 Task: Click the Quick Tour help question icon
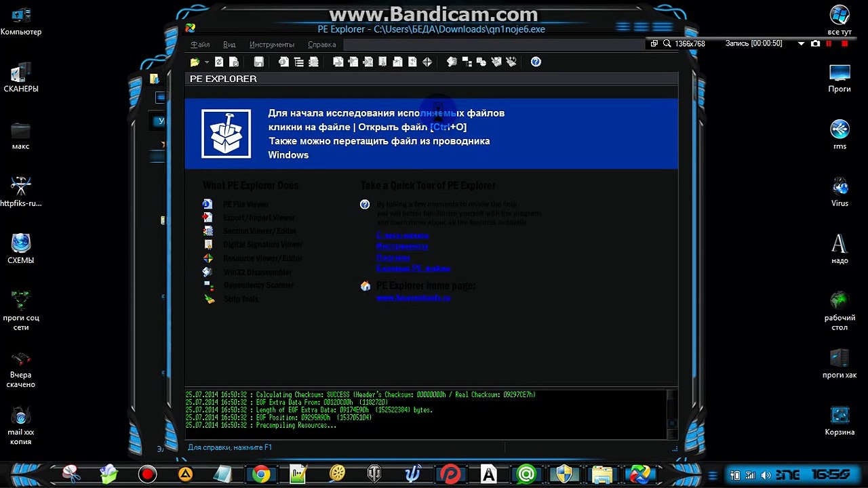365,205
